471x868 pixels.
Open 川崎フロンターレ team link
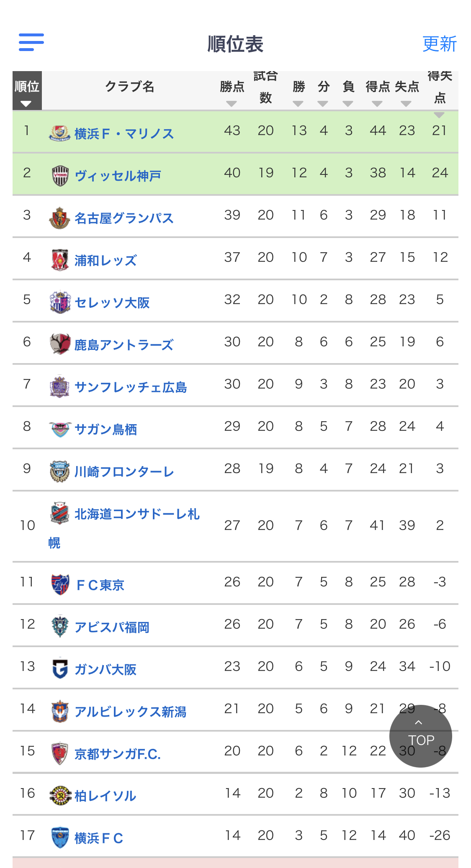coord(124,471)
